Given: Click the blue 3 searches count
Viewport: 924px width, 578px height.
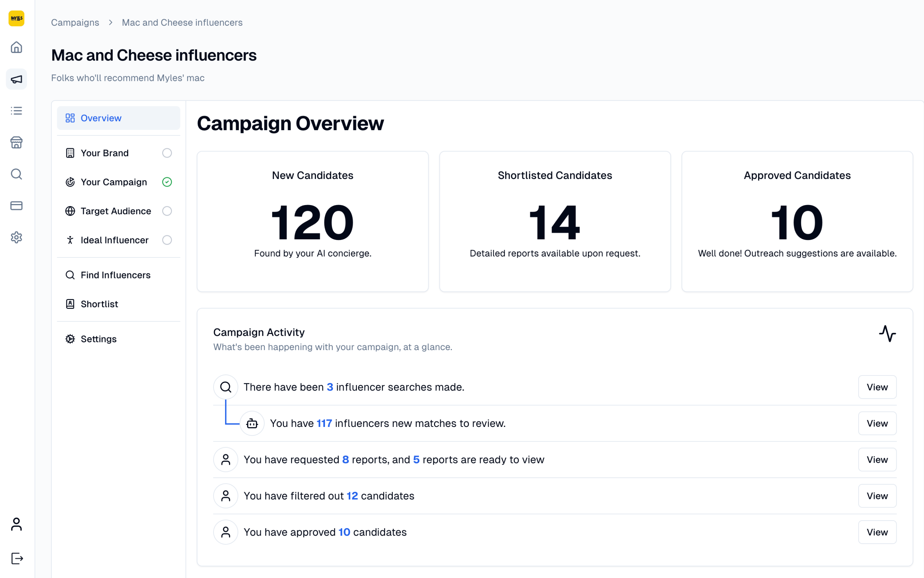Looking at the screenshot, I should pyautogui.click(x=330, y=387).
